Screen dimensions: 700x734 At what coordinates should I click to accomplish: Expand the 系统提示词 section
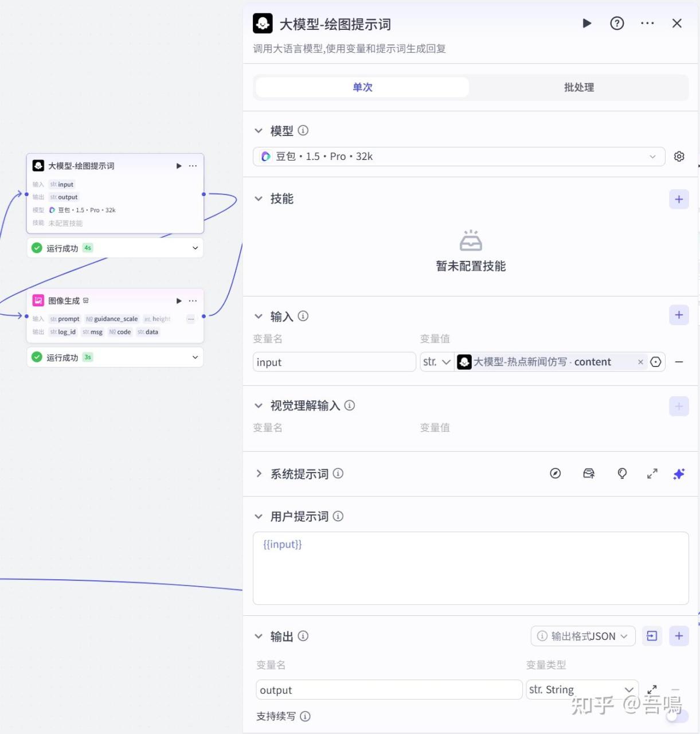pyautogui.click(x=259, y=474)
